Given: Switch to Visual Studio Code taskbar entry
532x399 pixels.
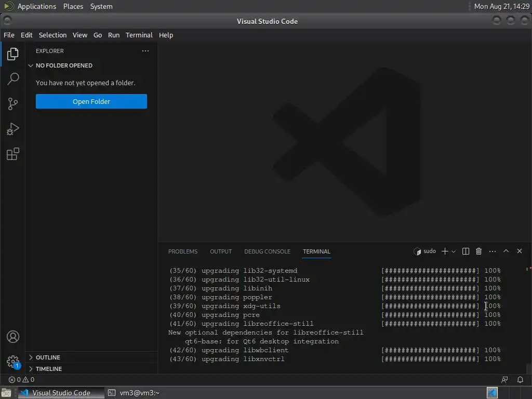Looking at the screenshot, I should pos(61,393).
